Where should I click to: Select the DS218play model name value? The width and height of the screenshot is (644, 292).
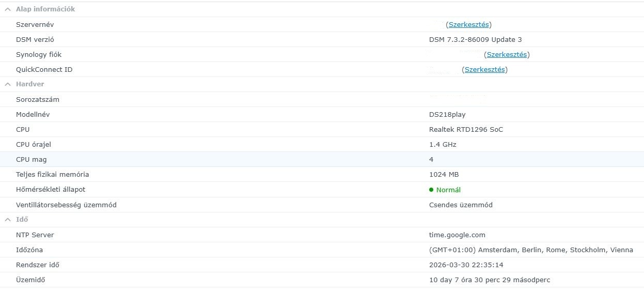[447, 114]
